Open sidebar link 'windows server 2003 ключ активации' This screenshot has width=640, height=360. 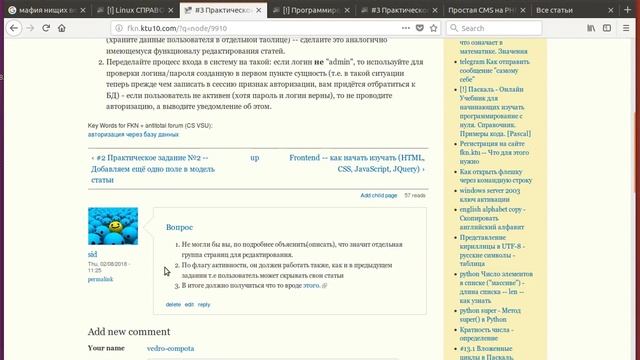pos(489,195)
